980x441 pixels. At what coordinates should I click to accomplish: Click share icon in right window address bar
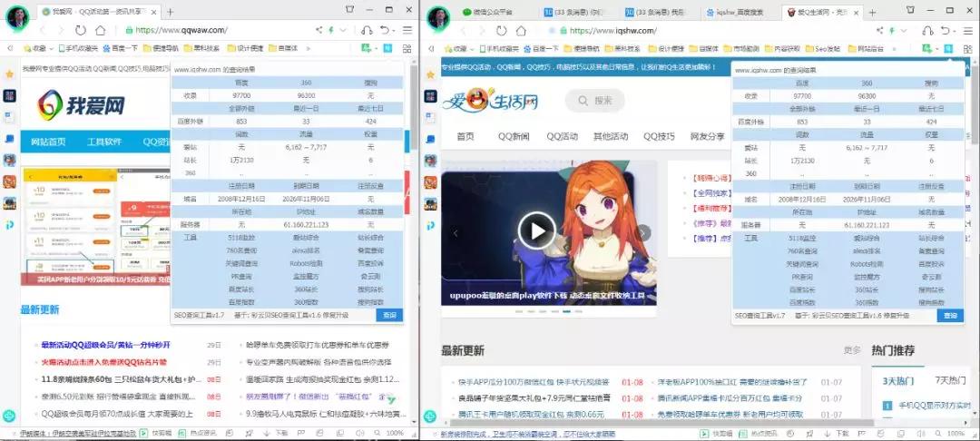pyautogui.click(x=880, y=30)
